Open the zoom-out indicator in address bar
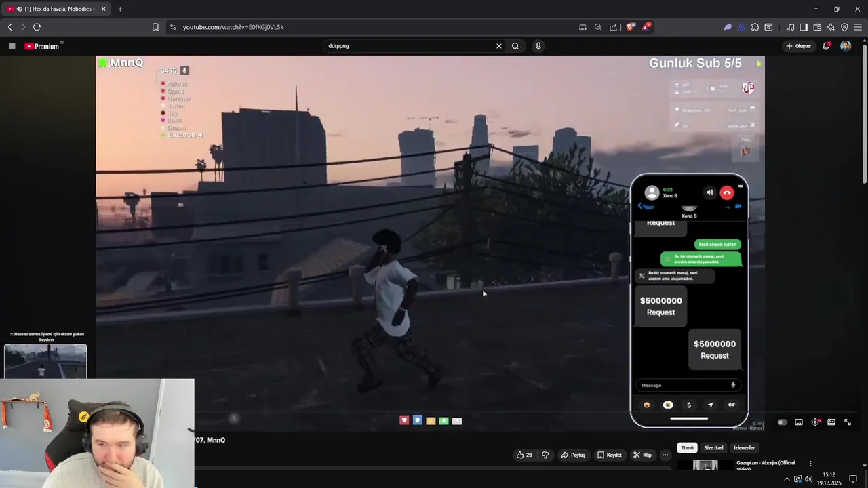The image size is (868, 488). 598,27
